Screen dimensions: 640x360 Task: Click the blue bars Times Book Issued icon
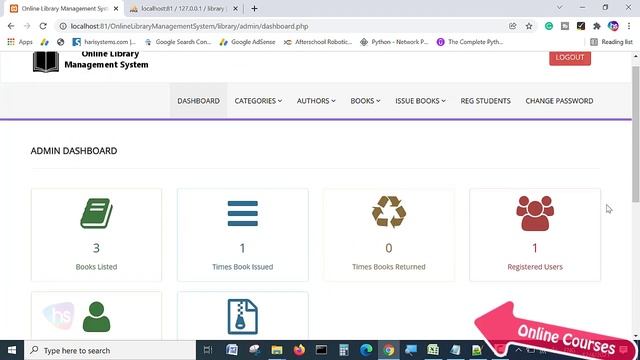pyautogui.click(x=242, y=213)
